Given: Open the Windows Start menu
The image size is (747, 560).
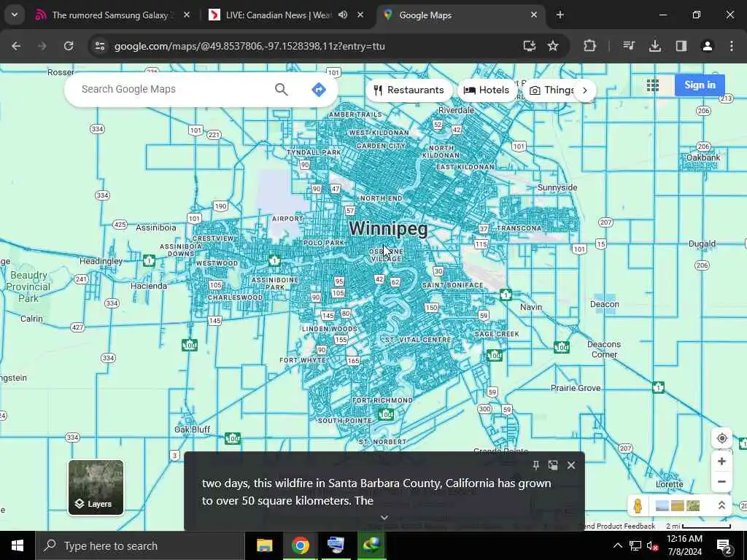Looking at the screenshot, I should [18, 545].
